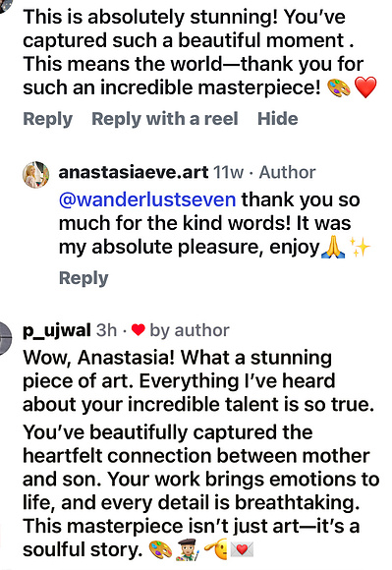Click the love letter envelope emoji
This screenshot has height=570, width=392.
[x=242, y=549]
